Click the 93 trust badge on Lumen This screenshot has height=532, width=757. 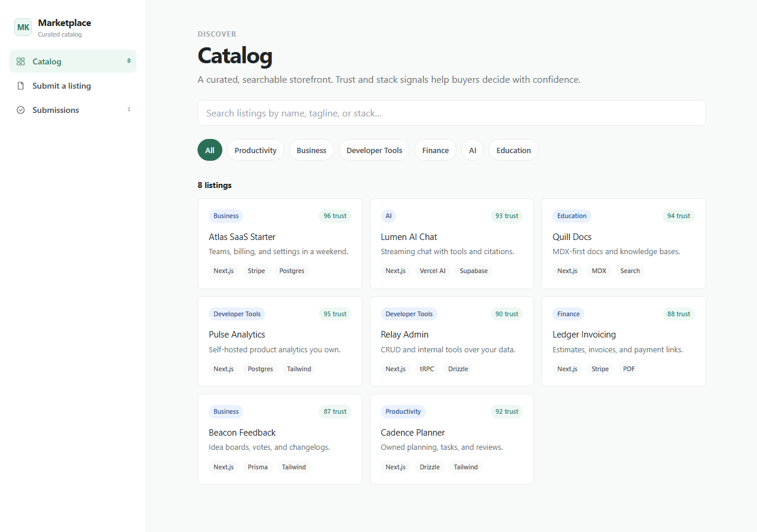(x=507, y=216)
